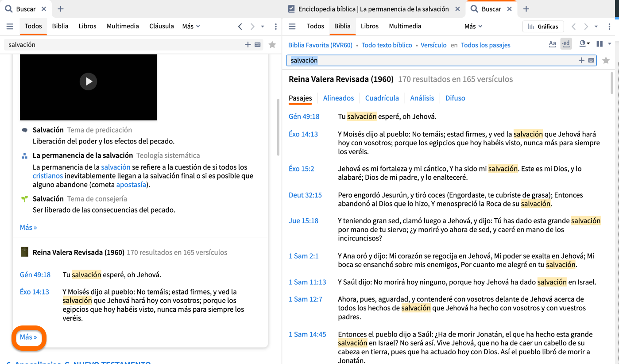This screenshot has height=364, width=619.
Task: Click the Todos panel vertical scrollbar
Action: click(278, 127)
